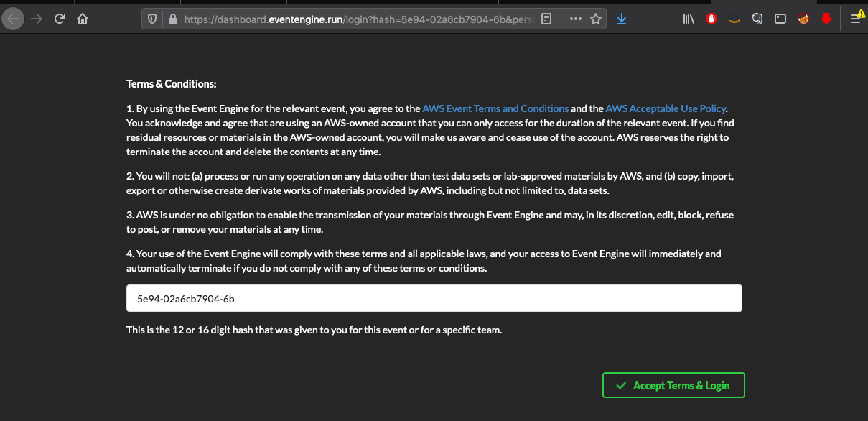Bookmark this page with the star

pos(595,19)
